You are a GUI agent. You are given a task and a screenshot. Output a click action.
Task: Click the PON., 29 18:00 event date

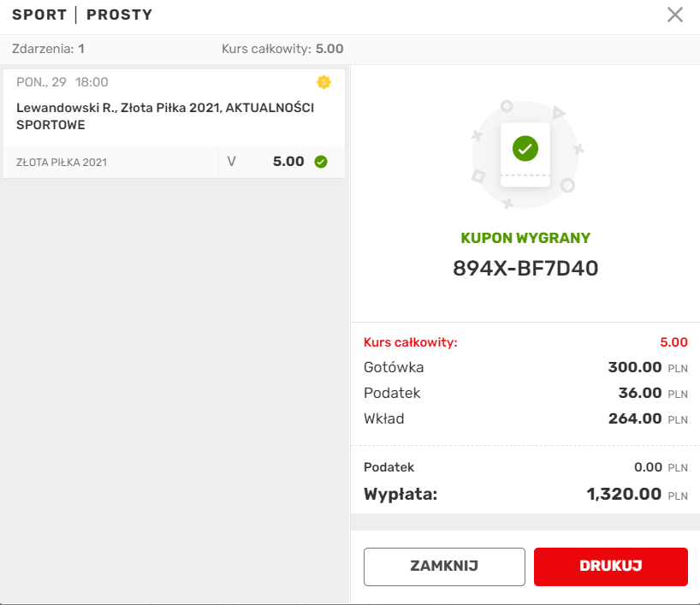(62, 82)
